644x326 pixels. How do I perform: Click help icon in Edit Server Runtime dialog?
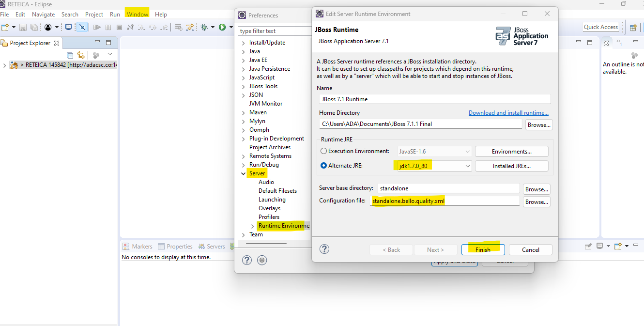324,249
